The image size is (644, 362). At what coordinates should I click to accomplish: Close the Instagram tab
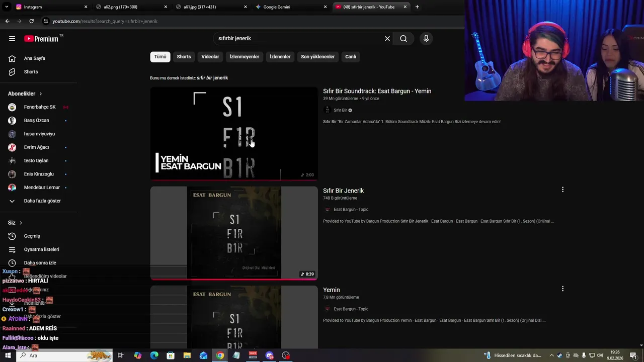click(86, 7)
